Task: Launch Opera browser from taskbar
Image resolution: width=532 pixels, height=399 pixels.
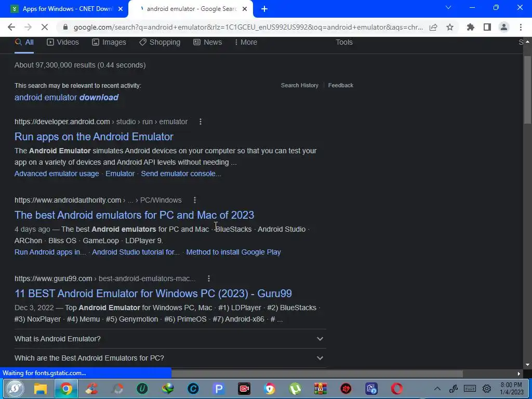Action: pos(396,389)
